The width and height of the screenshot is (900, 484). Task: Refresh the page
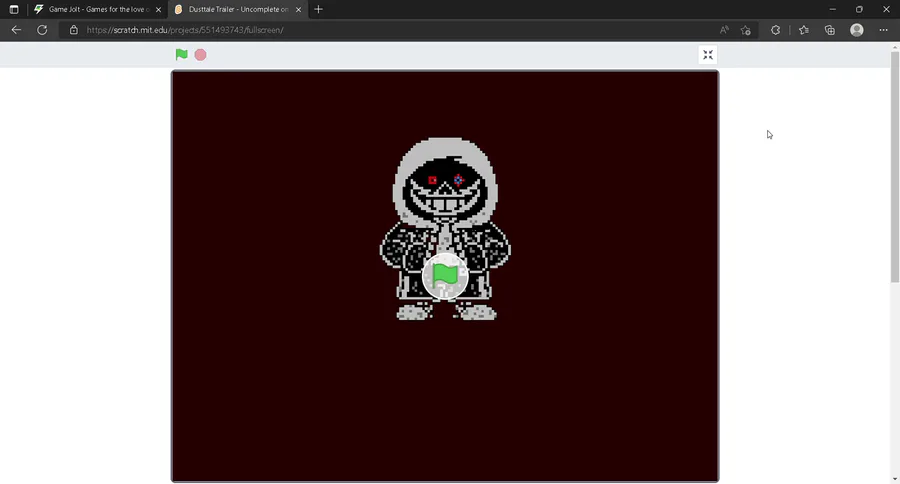(x=42, y=30)
